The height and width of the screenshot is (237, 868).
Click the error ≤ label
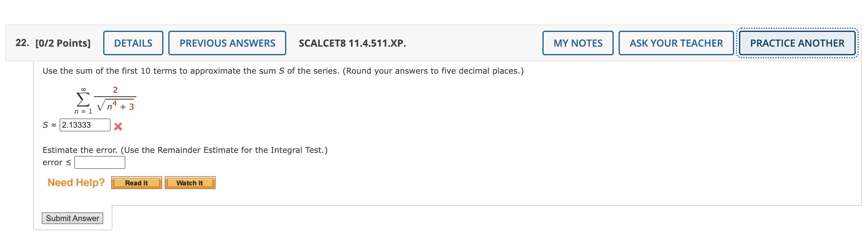click(56, 162)
